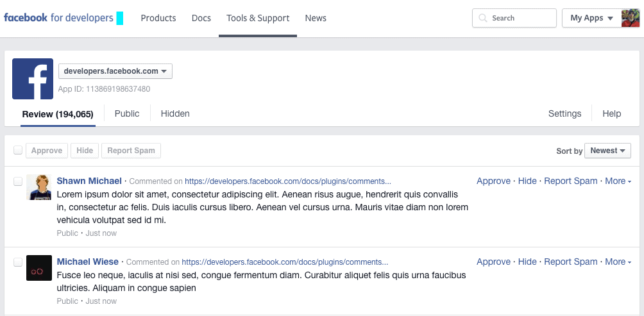Open the My Apps dropdown

coord(591,18)
